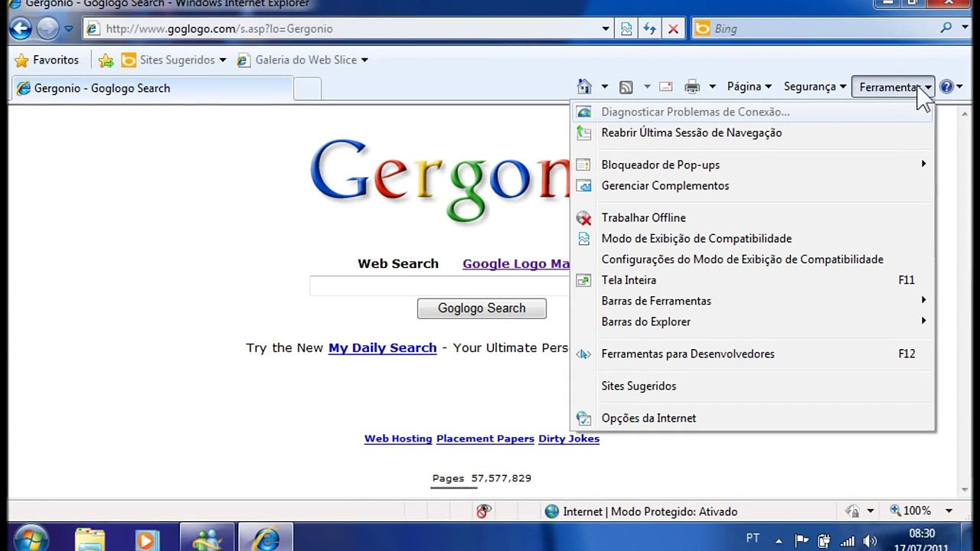
Task: Click the Add to Favorites Bar icon
Action: (106, 60)
